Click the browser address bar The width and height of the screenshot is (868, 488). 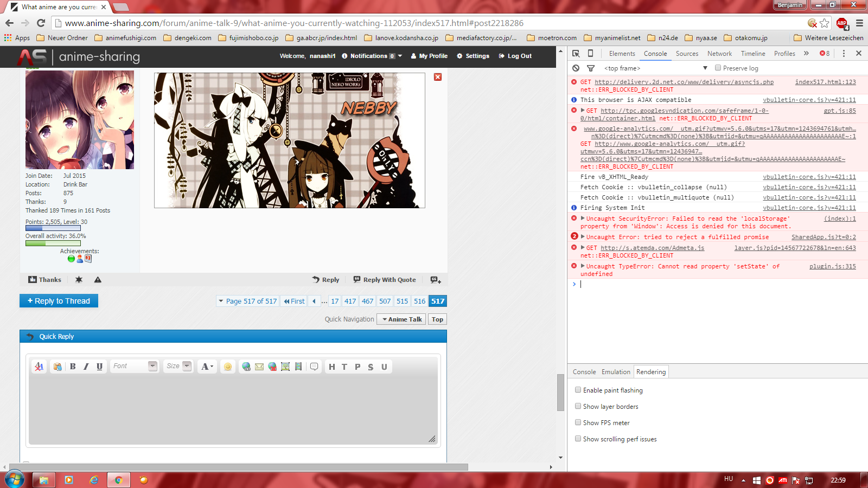tap(429, 23)
